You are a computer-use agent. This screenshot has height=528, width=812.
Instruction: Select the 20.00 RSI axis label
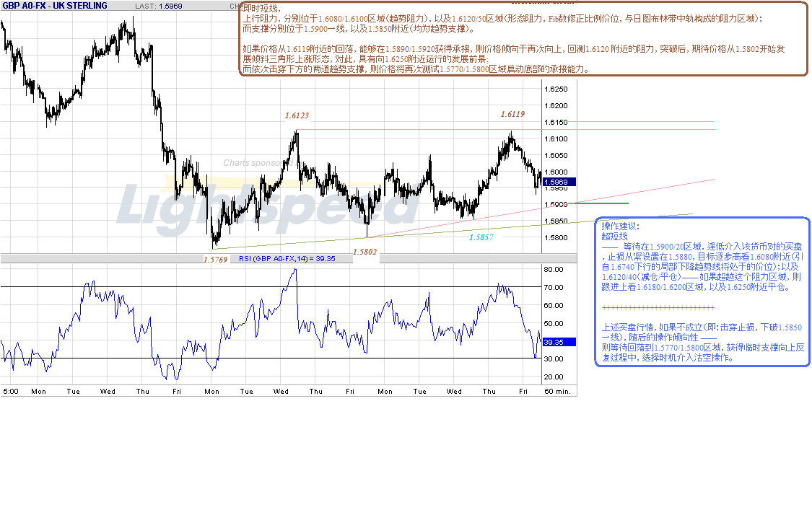(x=554, y=377)
